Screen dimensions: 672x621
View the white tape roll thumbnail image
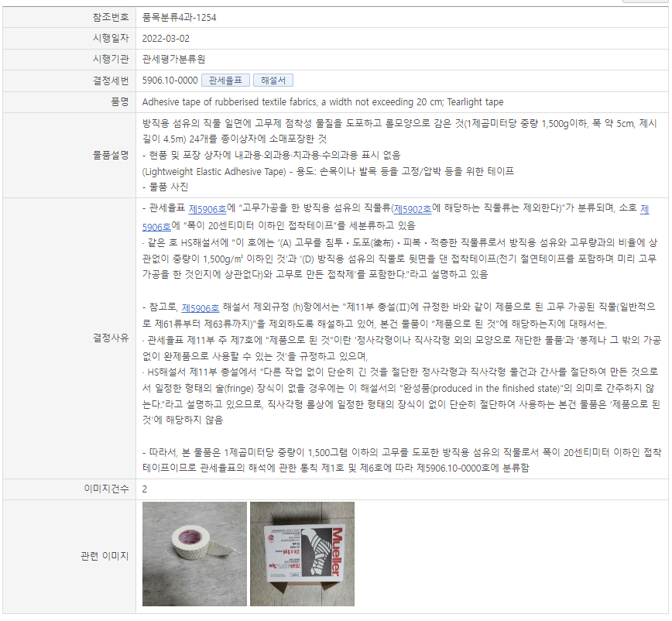[194, 554]
